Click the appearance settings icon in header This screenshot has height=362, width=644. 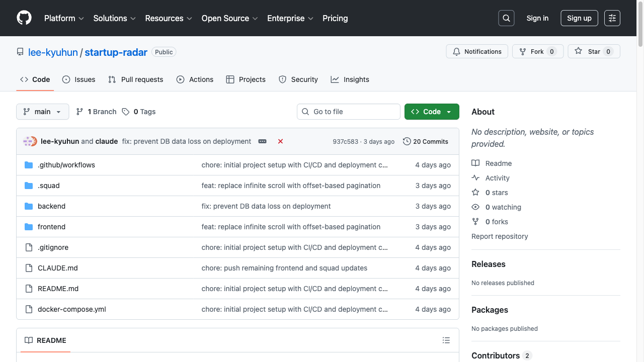(612, 18)
